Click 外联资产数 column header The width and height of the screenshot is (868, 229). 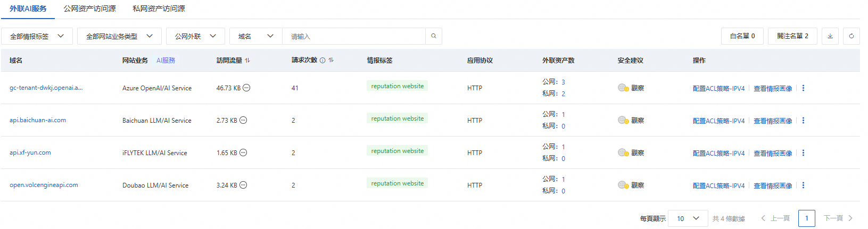[558, 61]
